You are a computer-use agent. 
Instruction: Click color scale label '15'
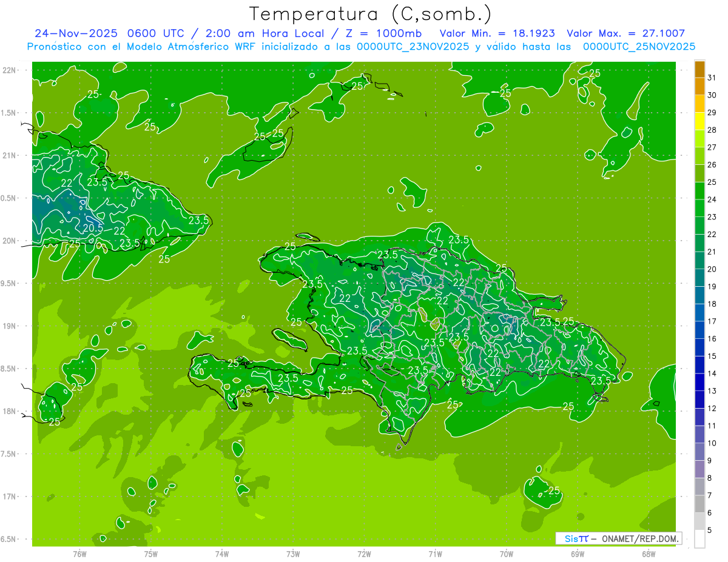point(712,356)
